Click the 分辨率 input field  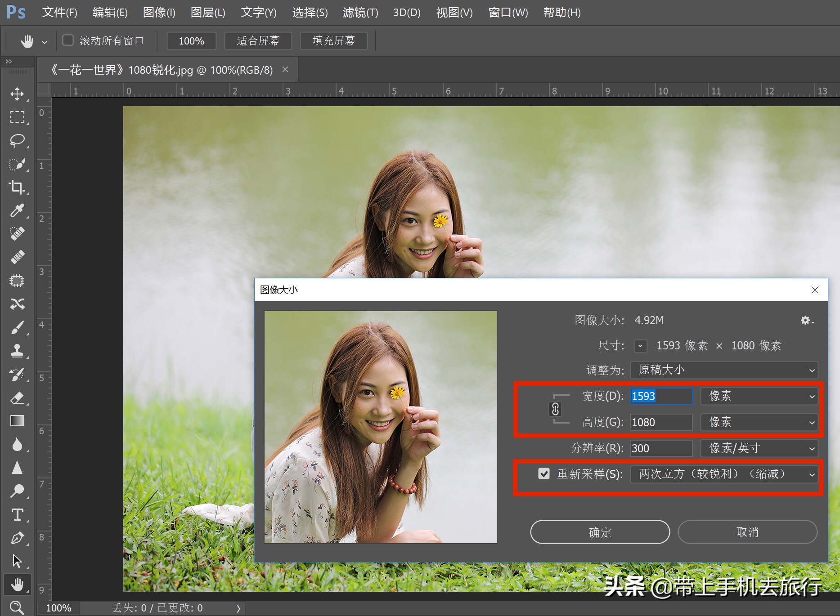point(660,448)
